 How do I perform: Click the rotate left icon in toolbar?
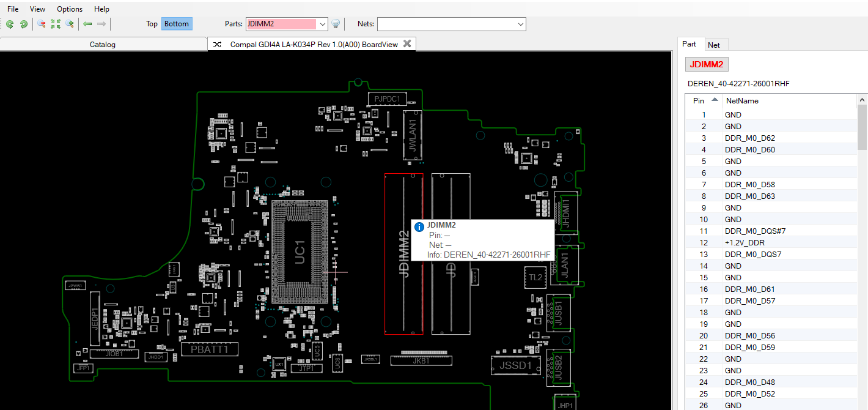(10, 24)
